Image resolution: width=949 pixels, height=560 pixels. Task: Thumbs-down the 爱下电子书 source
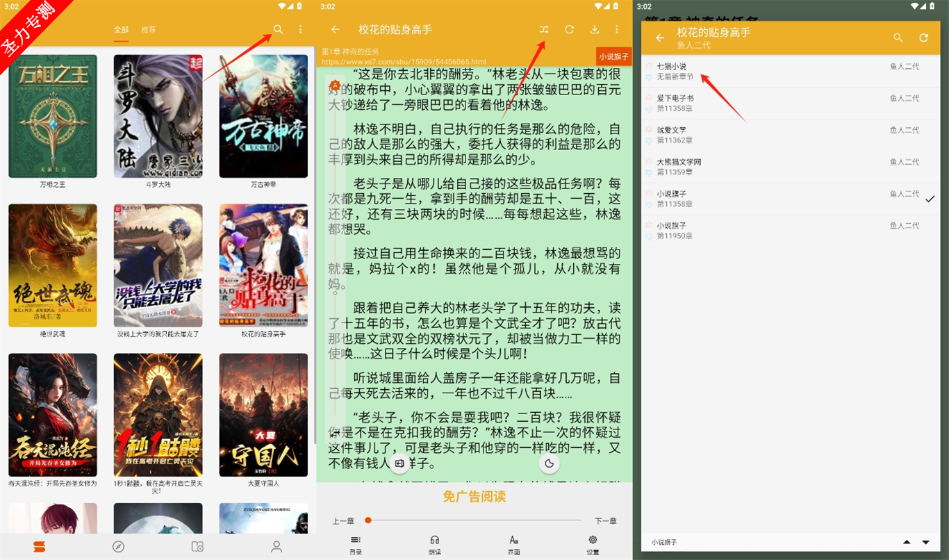(x=649, y=109)
